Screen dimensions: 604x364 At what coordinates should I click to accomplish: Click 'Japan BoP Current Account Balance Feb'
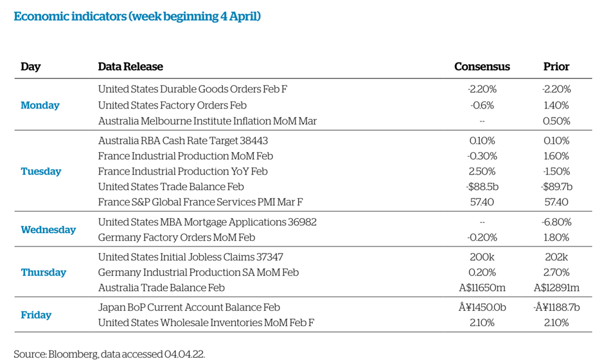pyautogui.click(x=189, y=308)
